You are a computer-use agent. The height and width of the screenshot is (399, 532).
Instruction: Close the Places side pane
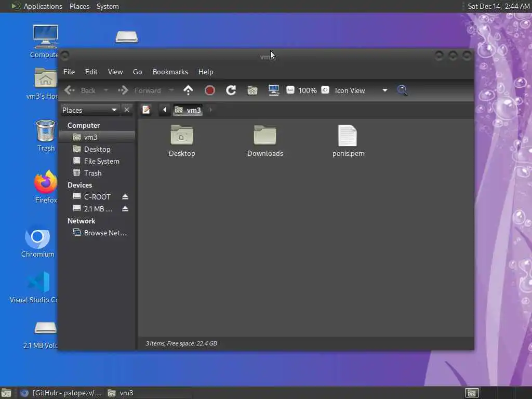(x=127, y=110)
